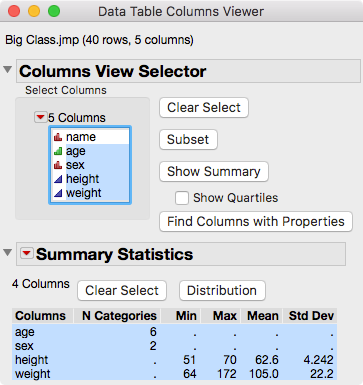
Task: Open Distribution for selected columns
Action: [222, 291]
